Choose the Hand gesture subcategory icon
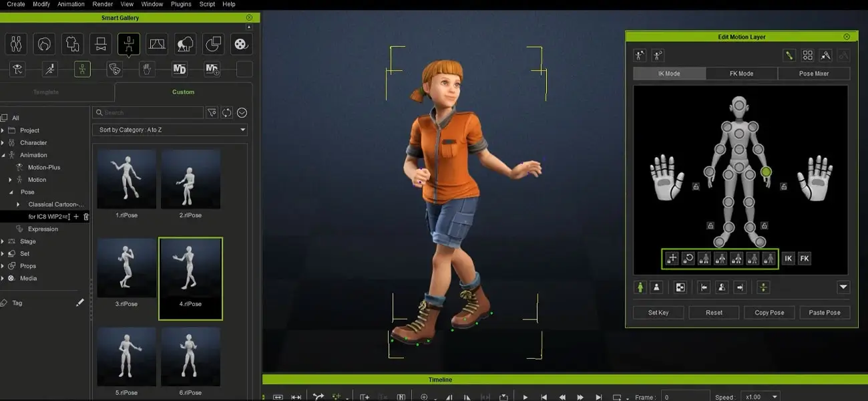 pos(147,69)
